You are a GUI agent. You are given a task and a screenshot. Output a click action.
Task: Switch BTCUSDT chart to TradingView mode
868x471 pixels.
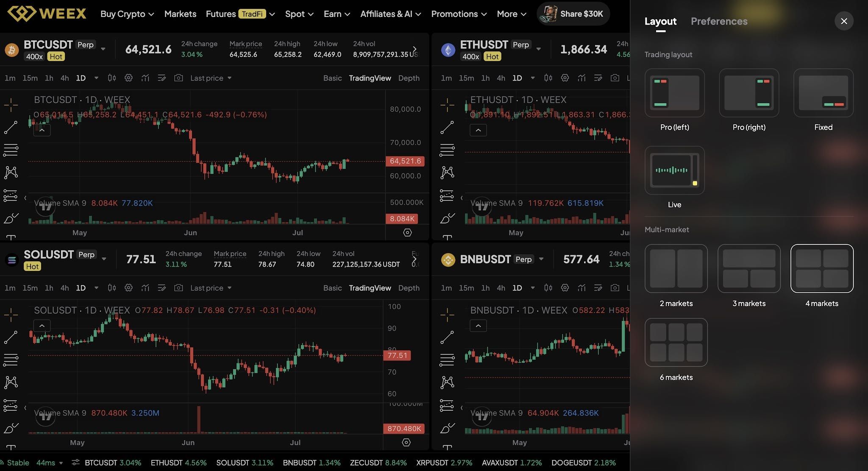click(370, 78)
